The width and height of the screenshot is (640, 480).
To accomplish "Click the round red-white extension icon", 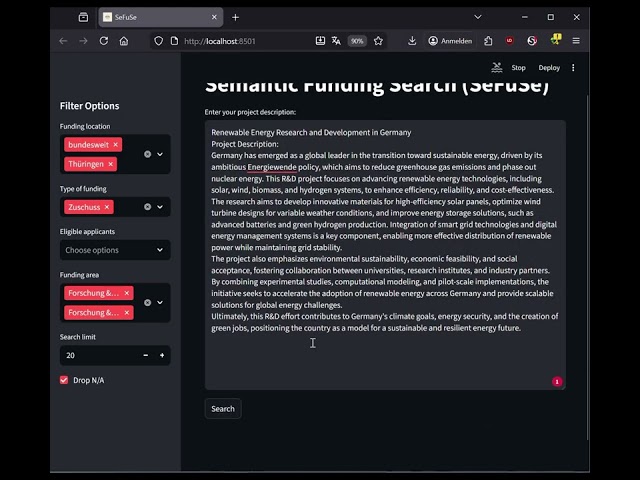I will [x=532, y=41].
